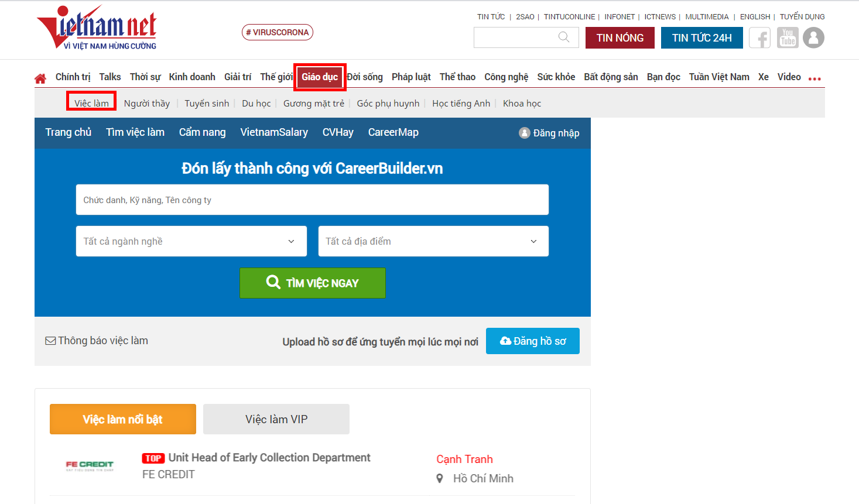Open 'MULTIMEDIA' top header link
859x504 pixels.
(x=707, y=16)
